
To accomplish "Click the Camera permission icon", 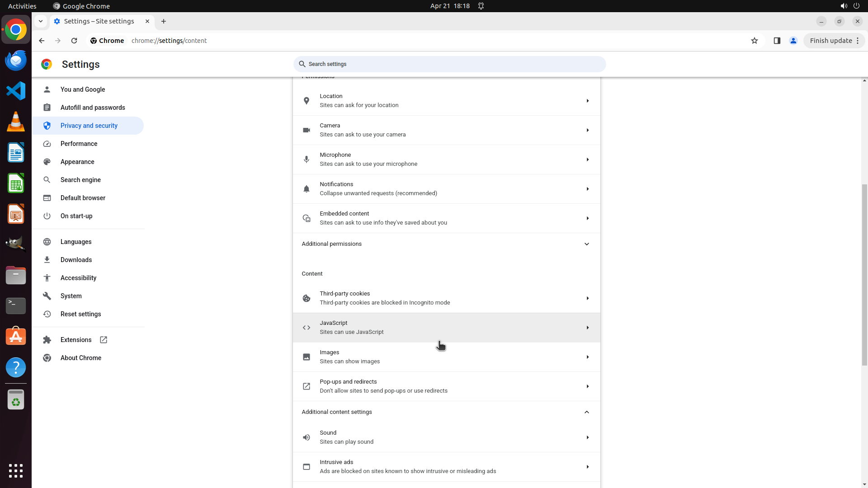I will [307, 130].
